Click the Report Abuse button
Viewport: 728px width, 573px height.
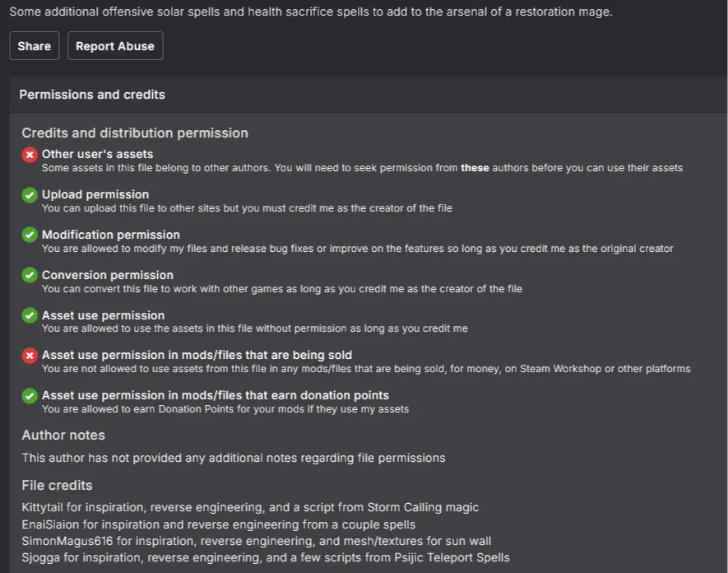[x=115, y=46]
